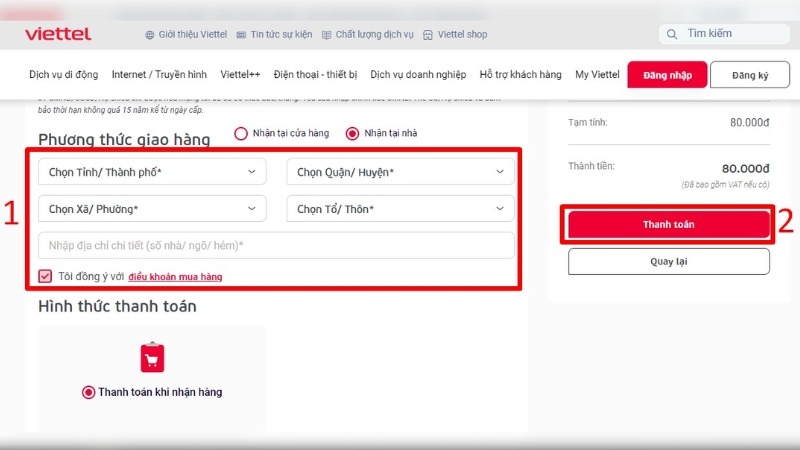Click the globe icon beside Giới thiệu Viettel
Image resolution: width=800 pixels, height=450 pixels.
(x=149, y=35)
